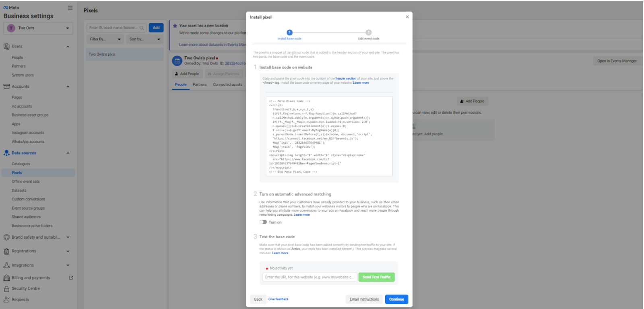The width and height of the screenshot is (644, 309).
Task: Click the Two Owls's pixel avatar icon
Action: pos(177,61)
